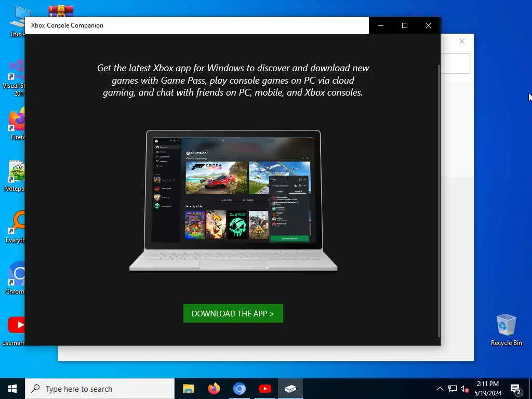Click the Xbox Console Companion vertical scrollbar
This screenshot has width=532, height=399.
tap(439, 200)
